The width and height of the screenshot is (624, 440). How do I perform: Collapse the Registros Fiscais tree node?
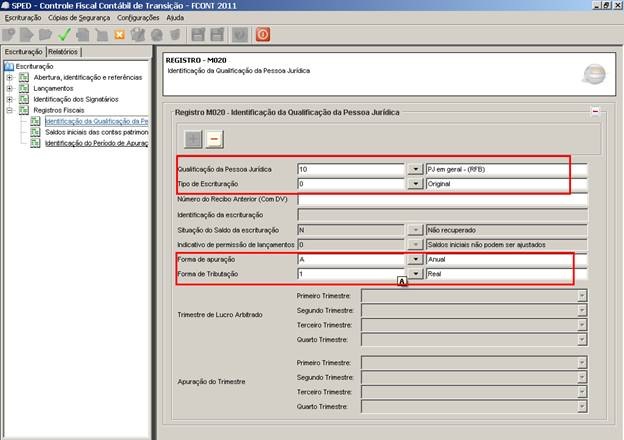[10, 110]
